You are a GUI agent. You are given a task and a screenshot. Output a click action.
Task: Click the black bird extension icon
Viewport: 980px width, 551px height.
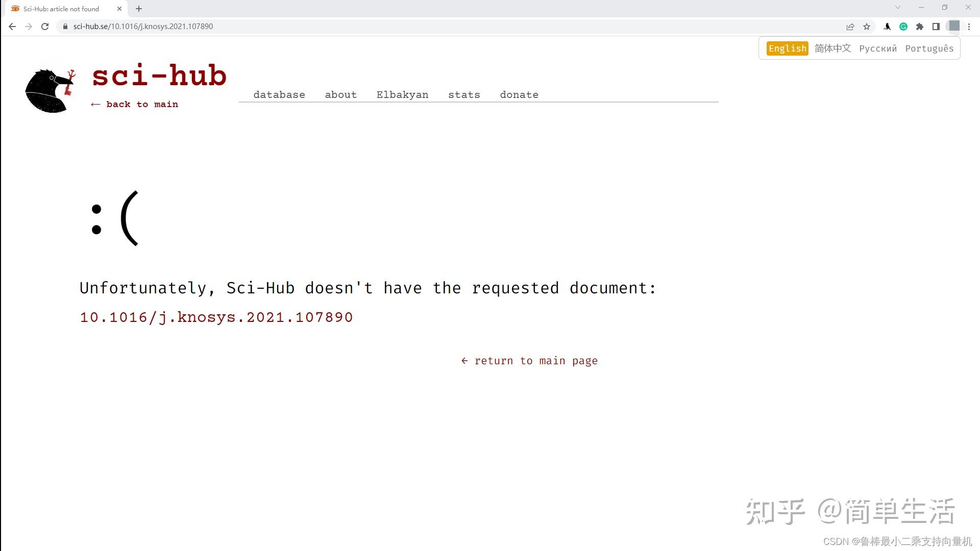click(887, 27)
